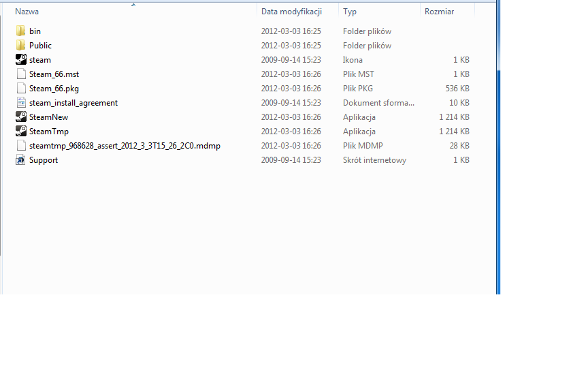Select the bin folder icon
This screenshot has height=368, width=588.
click(x=20, y=31)
